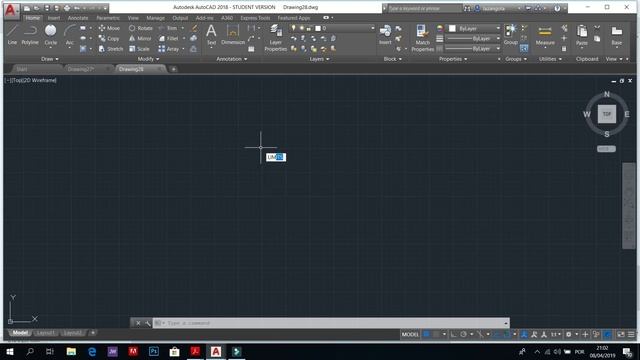The image size is (640, 360).
Task: Open the Parametric ribbon tab
Action: coord(108,18)
